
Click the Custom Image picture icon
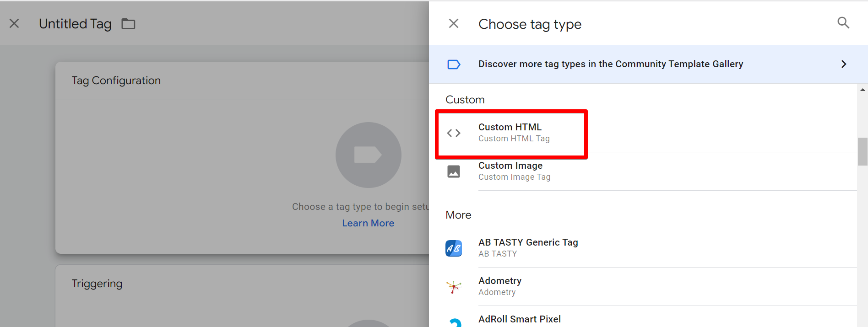[454, 172]
